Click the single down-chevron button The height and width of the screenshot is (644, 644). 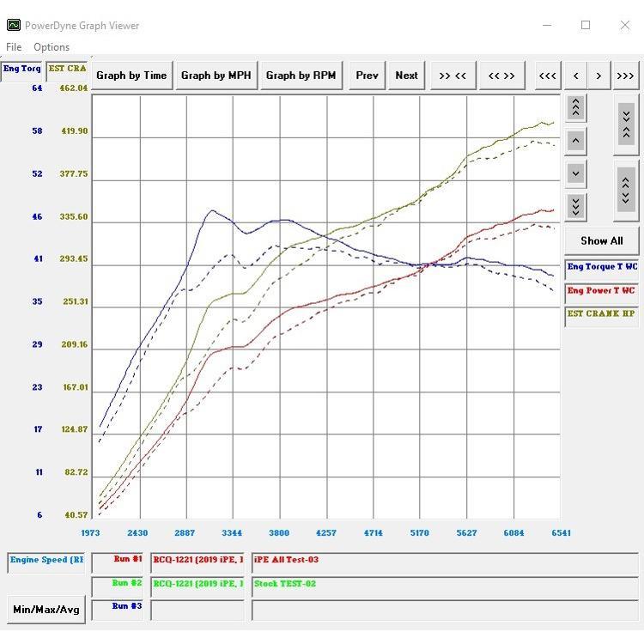pyautogui.click(x=575, y=173)
